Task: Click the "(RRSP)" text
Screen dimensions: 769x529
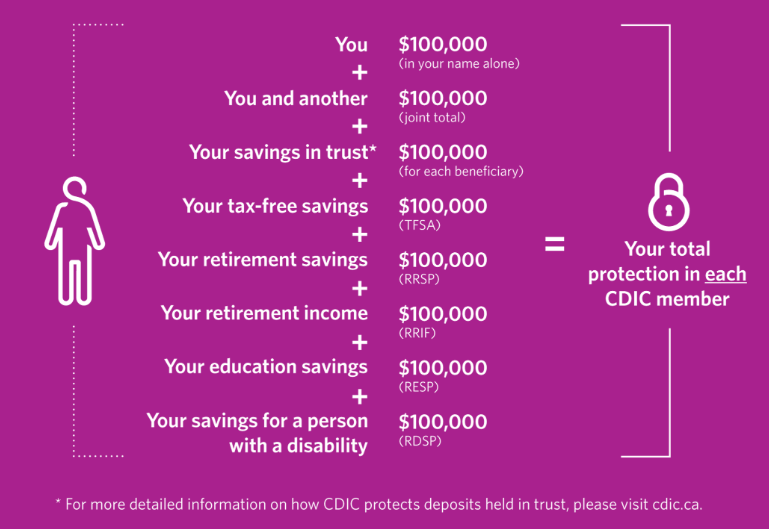Action: [x=419, y=279]
